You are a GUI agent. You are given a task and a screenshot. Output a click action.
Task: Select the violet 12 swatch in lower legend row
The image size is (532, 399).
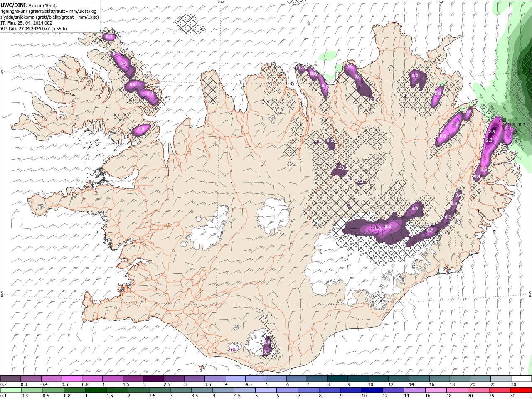[393, 390]
